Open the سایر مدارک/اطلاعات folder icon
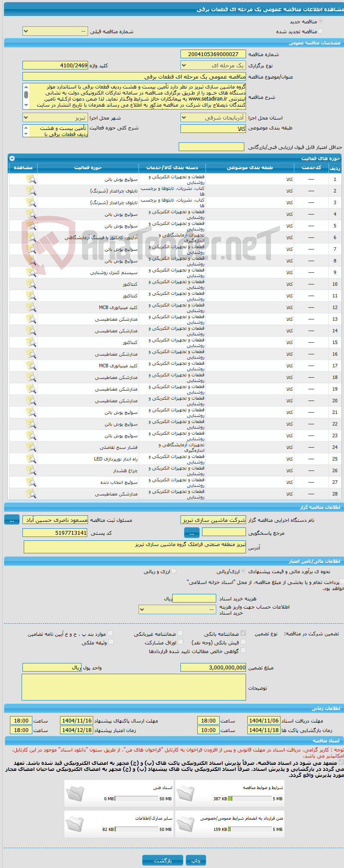Viewport: 344px width, 868px height. tap(75, 824)
